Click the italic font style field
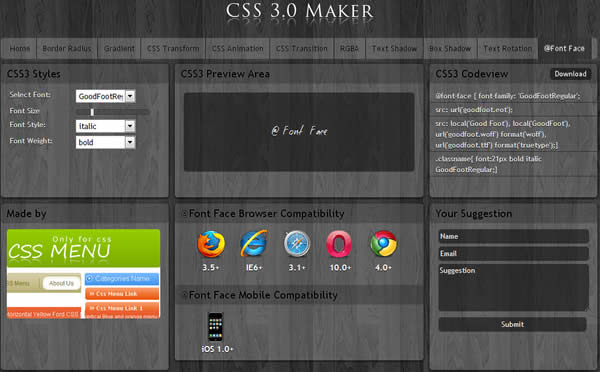The image size is (600, 372). pyautogui.click(x=106, y=126)
